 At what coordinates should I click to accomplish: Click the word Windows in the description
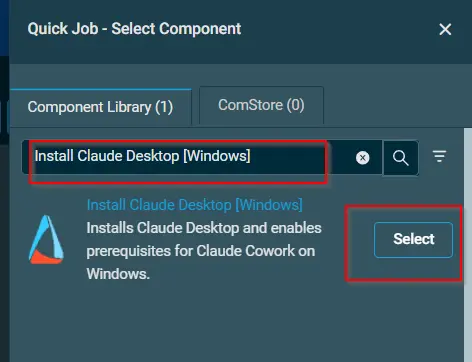tap(118, 274)
